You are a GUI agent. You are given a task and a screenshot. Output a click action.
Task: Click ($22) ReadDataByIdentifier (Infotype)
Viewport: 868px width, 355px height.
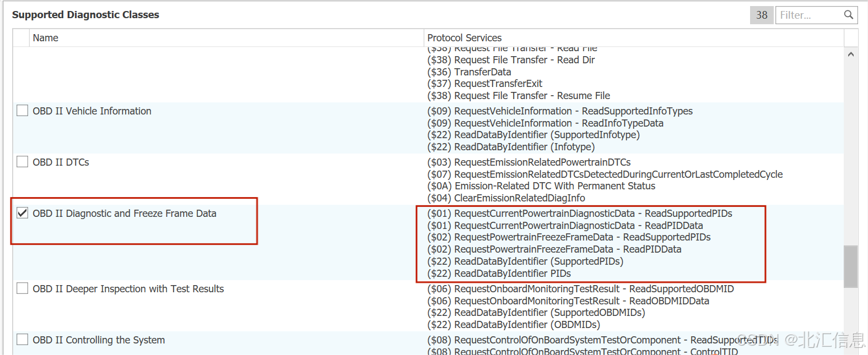point(511,147)
